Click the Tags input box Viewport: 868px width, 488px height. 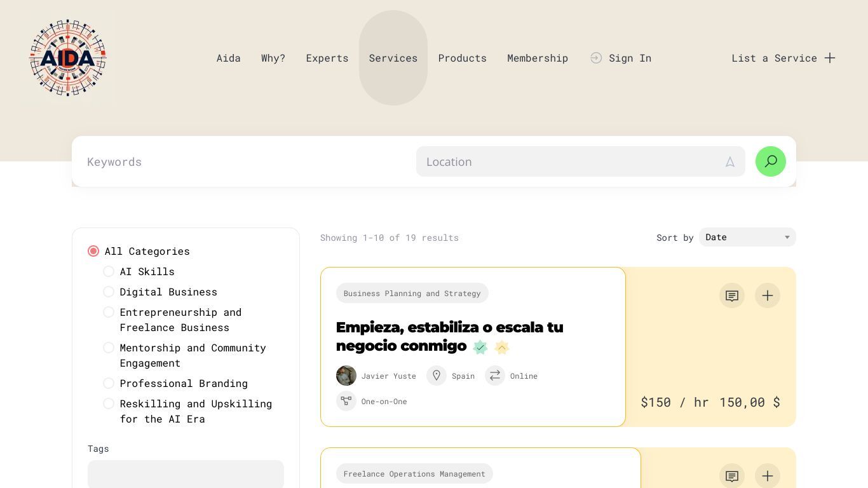pyautogui.click(x=186, y=474)
